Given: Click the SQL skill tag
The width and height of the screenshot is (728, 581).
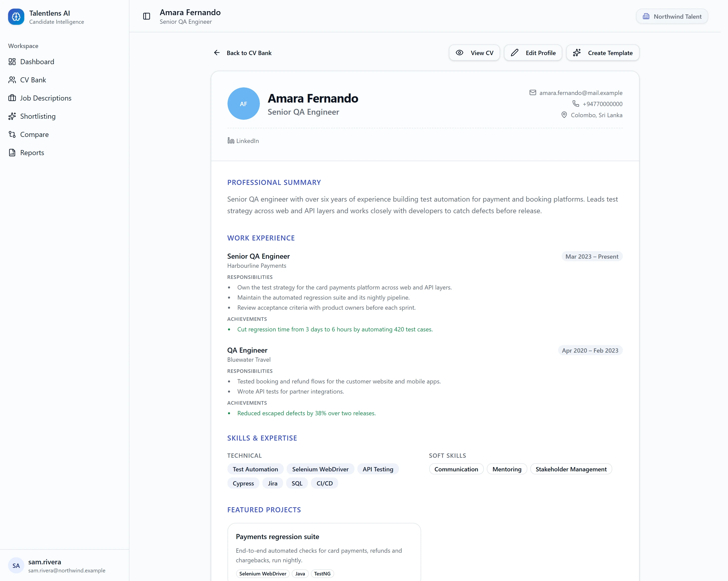Looking at the screenshot, I should coord(297,483).
